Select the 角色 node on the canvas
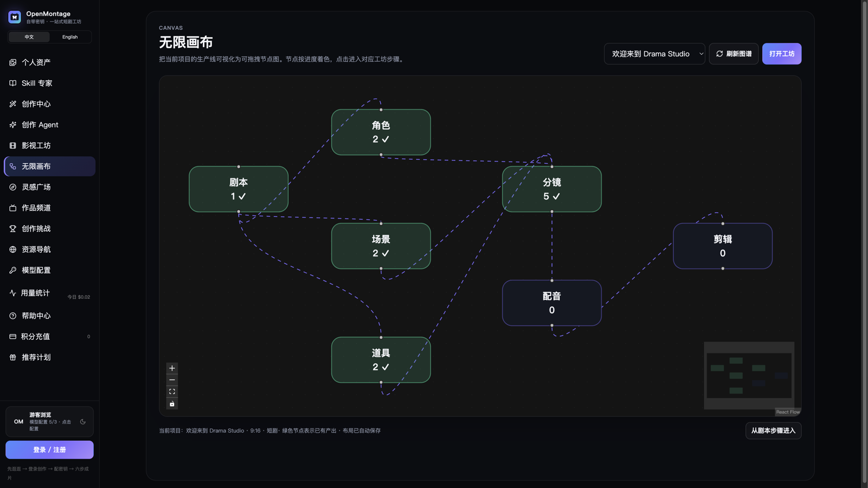This screenshot has width=868, height=488. point(381,132)
